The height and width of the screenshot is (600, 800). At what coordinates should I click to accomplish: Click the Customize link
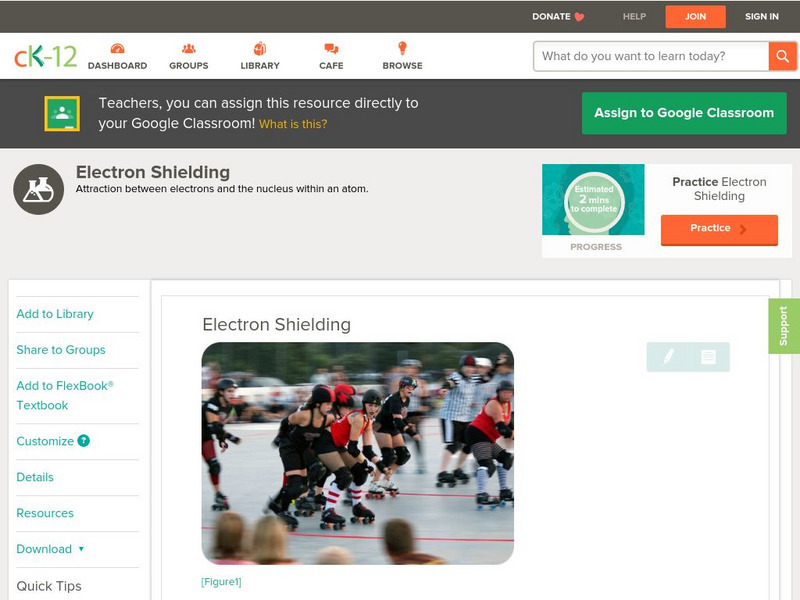click(x=45, y=441)
